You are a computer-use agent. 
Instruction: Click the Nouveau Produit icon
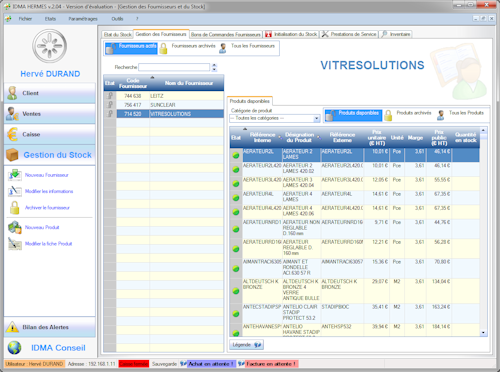click(x=15, y=227)
